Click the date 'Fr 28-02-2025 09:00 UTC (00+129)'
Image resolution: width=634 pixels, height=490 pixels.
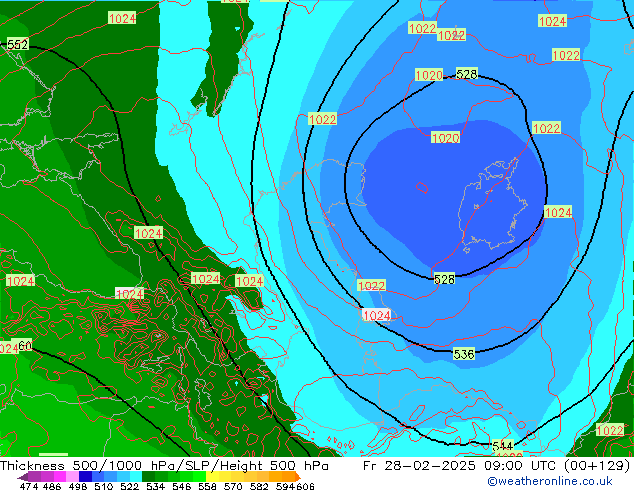coord(497,466)
